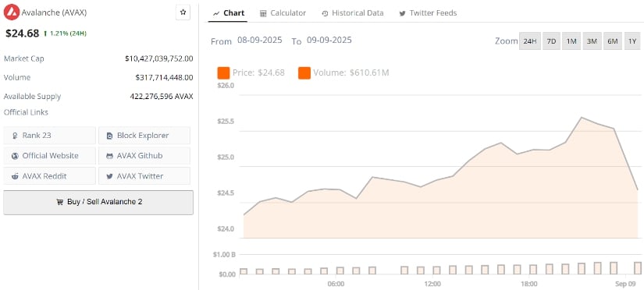This screenshot has height=290, width=644.
Task: Open the Twitter Feeds tab
Action: [x=428, y=13]
